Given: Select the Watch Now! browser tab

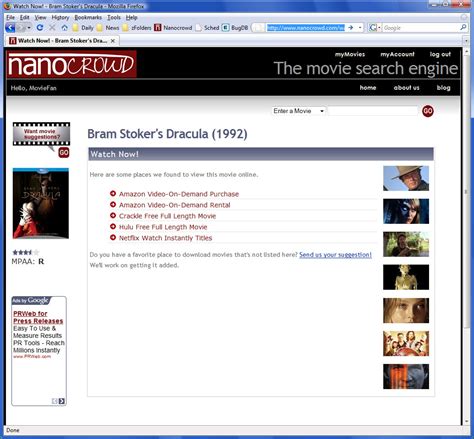Looking at the screenshot, I should click(62, 41).
